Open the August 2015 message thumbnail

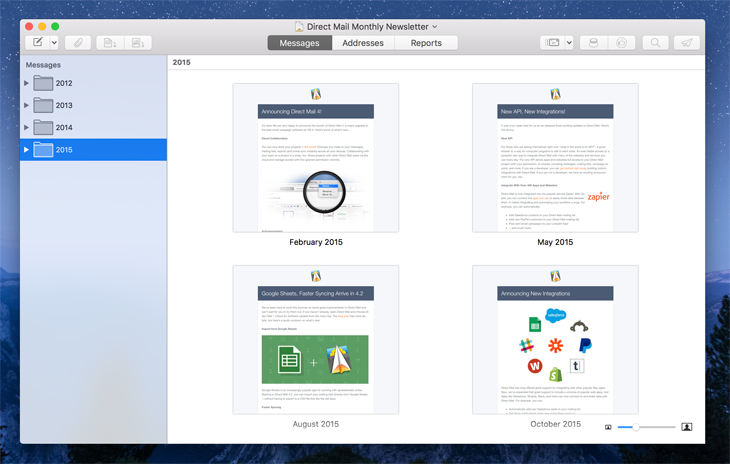tap(316, 340)
